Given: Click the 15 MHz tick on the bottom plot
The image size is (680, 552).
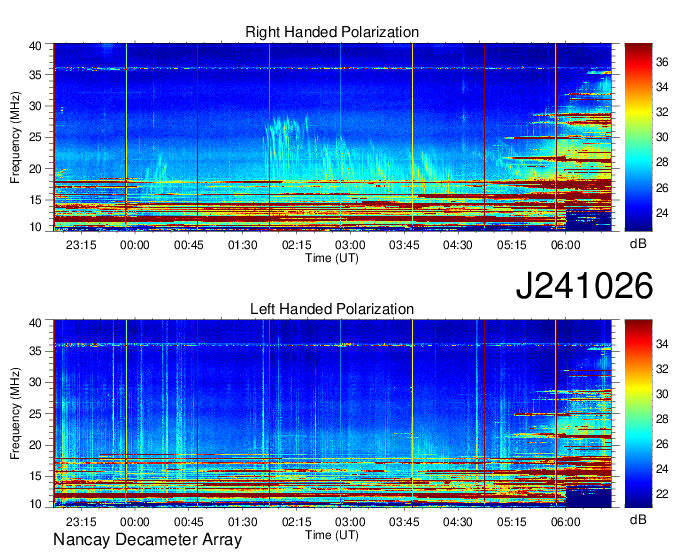Looking at the screenshot, I should [35, 477].
